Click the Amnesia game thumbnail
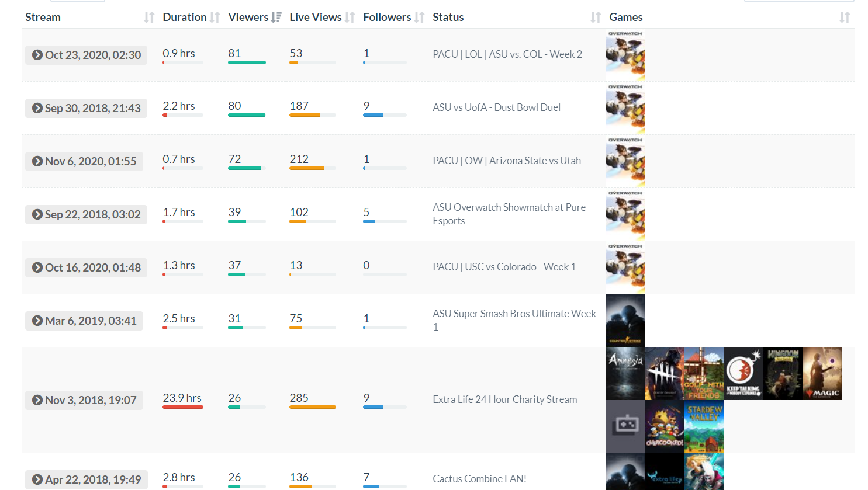 coord(625,374)
